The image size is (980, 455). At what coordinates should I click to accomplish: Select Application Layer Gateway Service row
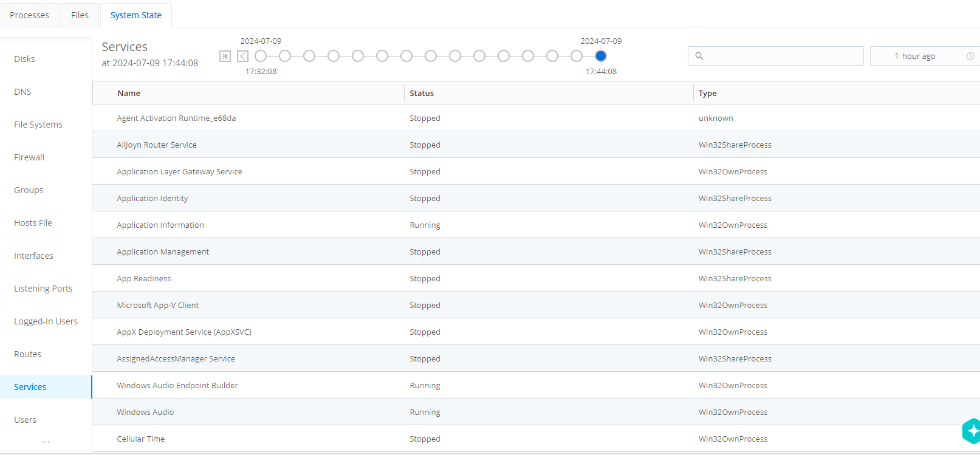tap(536, 171)
